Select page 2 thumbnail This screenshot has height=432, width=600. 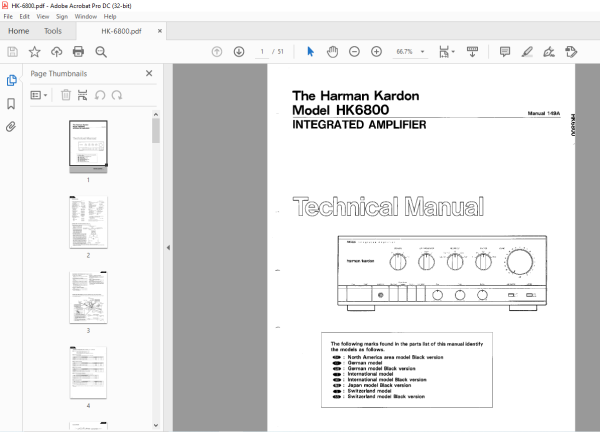coord(88,222)
